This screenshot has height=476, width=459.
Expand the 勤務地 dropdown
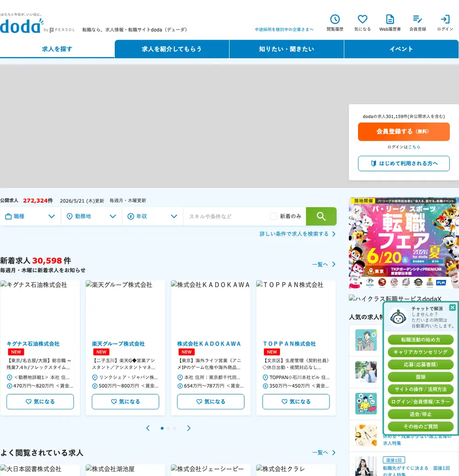tap(91, 216)
